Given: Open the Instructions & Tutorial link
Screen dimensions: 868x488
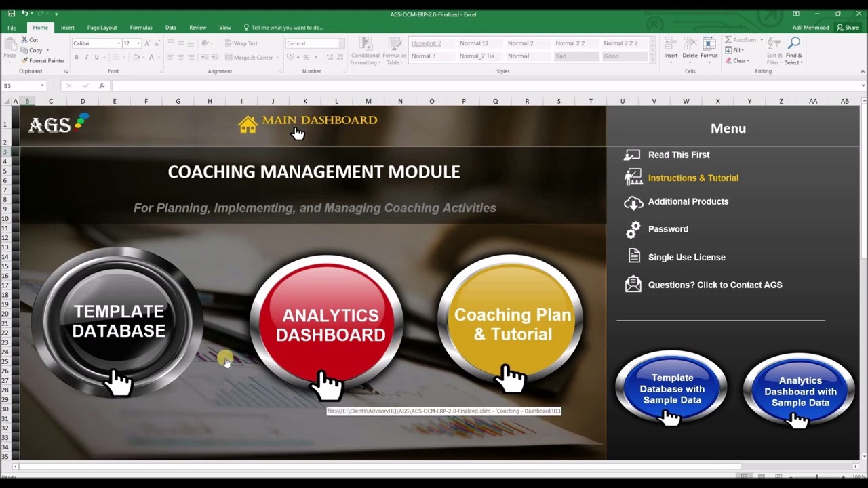Looking at the screenshot, I should click(x=693, y=178).
